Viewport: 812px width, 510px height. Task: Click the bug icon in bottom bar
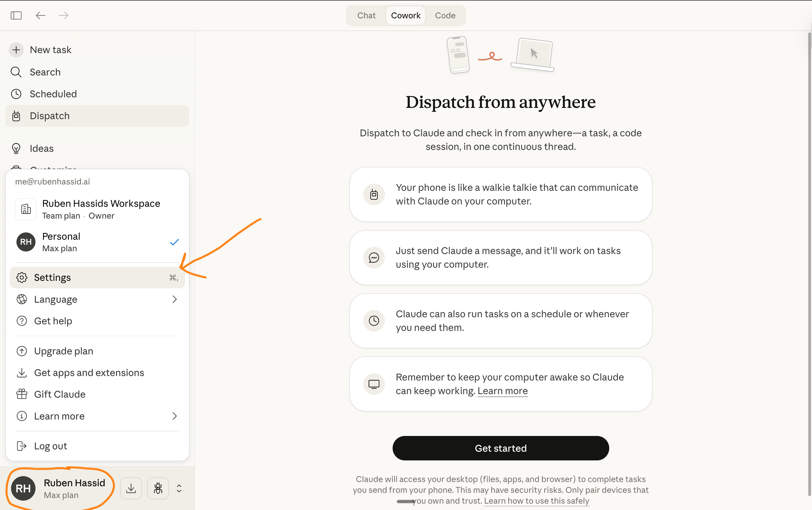pyautogui.click(x=158, y=488)
